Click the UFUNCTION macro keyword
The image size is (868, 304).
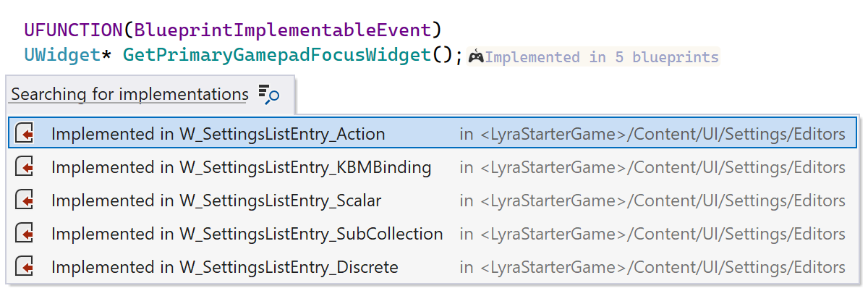click(73, 30)
